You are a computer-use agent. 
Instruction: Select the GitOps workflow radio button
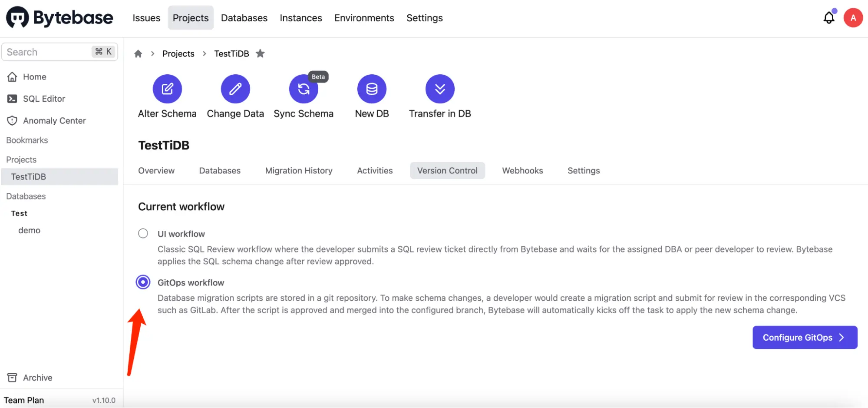tap(143, 282)
